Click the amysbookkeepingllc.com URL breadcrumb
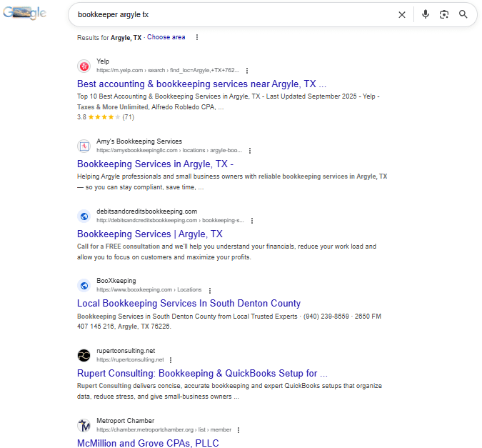The width and height of the screenshot is (482, 448). tap(169, 150)
